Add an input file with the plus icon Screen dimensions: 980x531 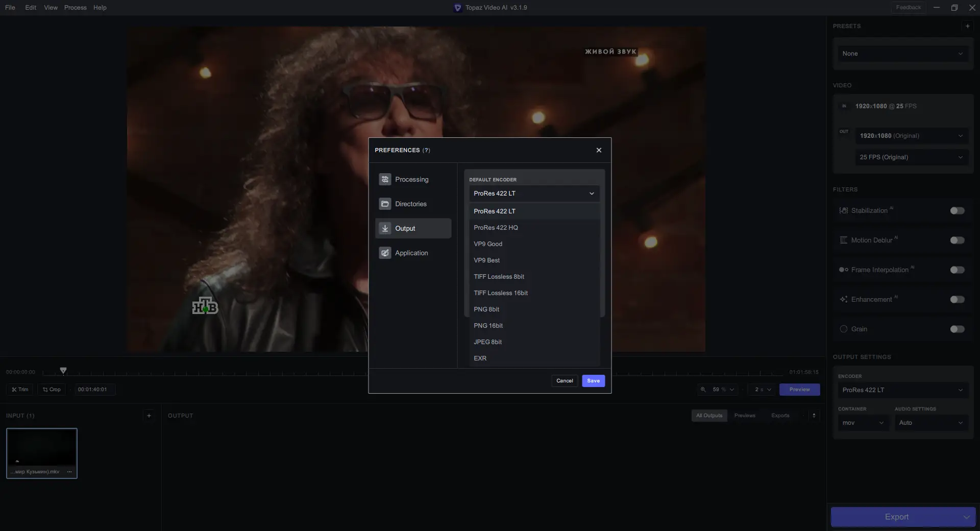149,416
